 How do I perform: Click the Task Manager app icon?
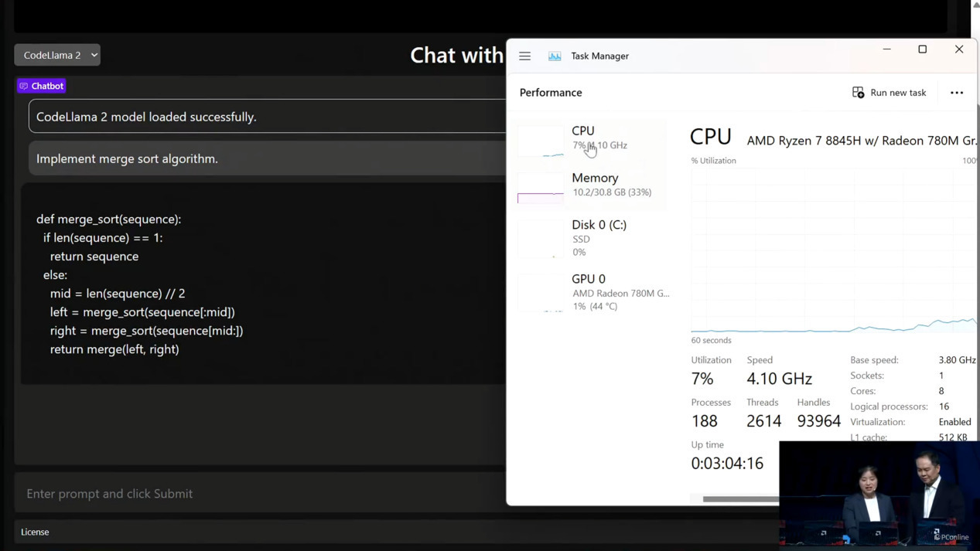(x=555, y=56)
